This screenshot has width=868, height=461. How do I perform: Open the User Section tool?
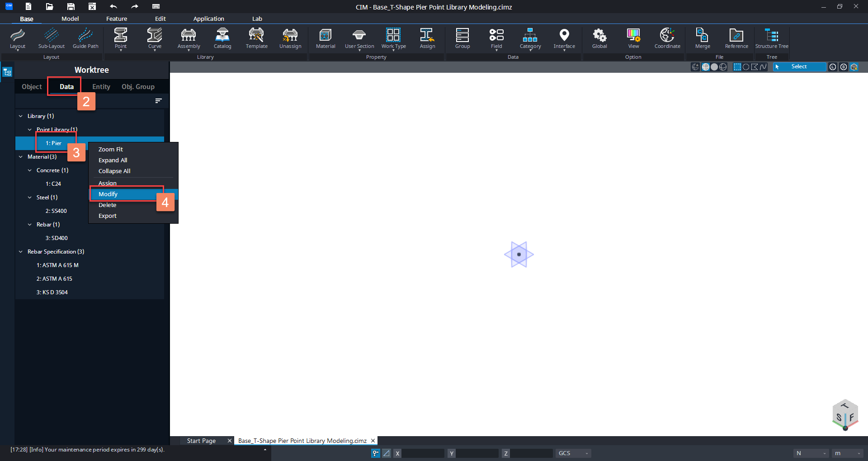pyautogui.click(x=359, y=38)
